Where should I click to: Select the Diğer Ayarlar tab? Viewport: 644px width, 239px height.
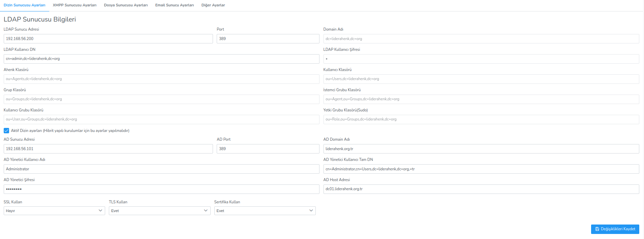213,5
